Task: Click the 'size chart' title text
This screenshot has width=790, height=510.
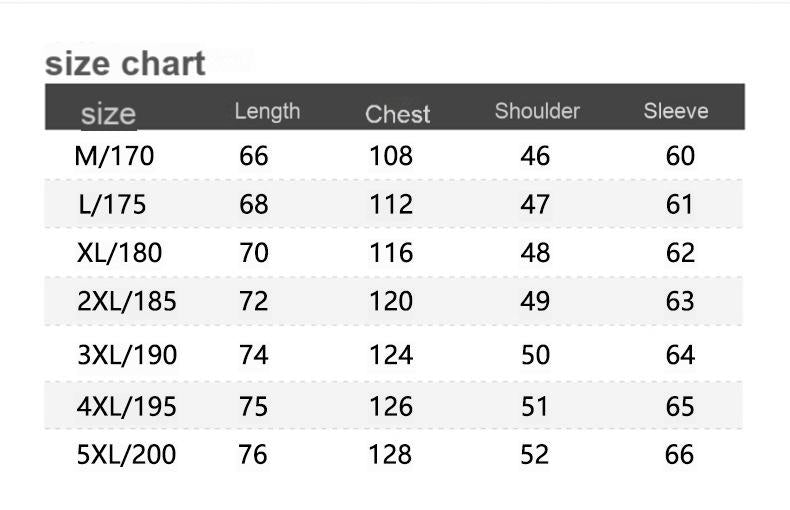Action: [x=125, y=64]
